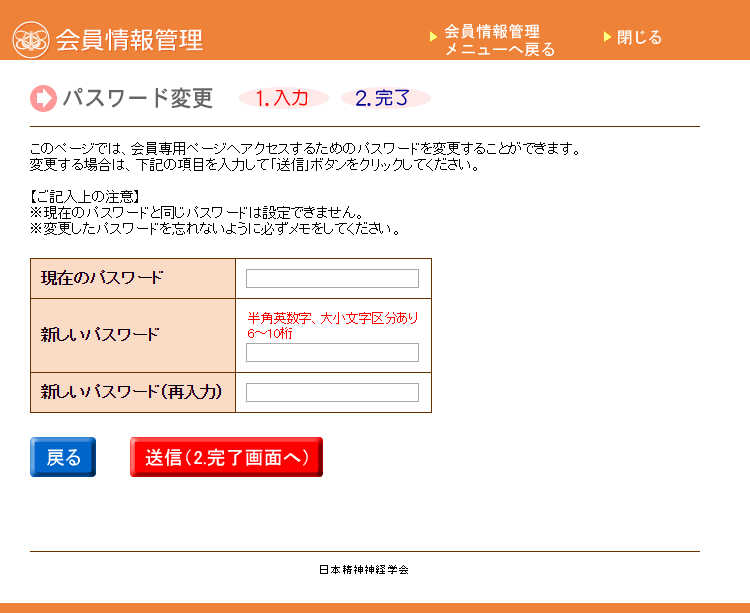Click the yellow arrow beside 閉じる

pyautogui.click(x=607, y=37)
